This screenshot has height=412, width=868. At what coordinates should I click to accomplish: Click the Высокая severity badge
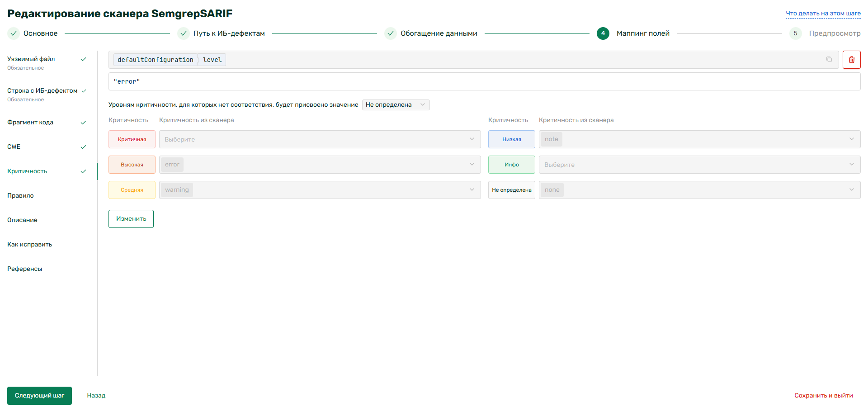click(x=132, y=165)
